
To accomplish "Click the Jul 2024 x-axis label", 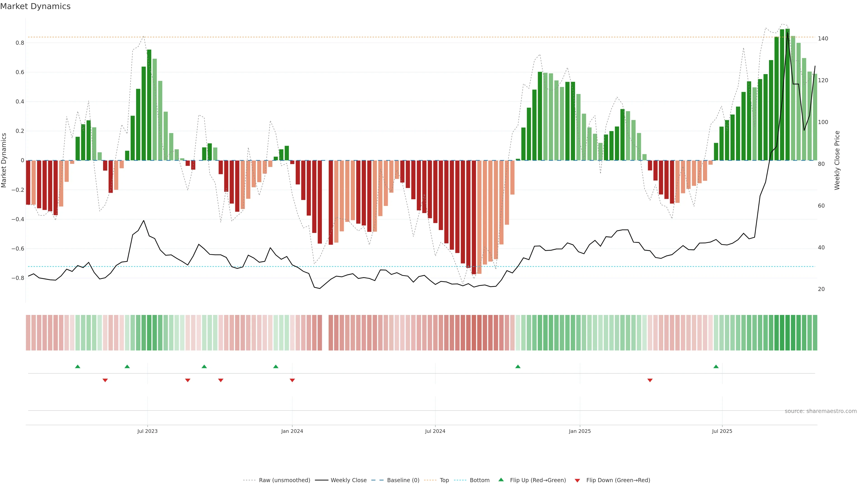I will (x=435, y=431).
